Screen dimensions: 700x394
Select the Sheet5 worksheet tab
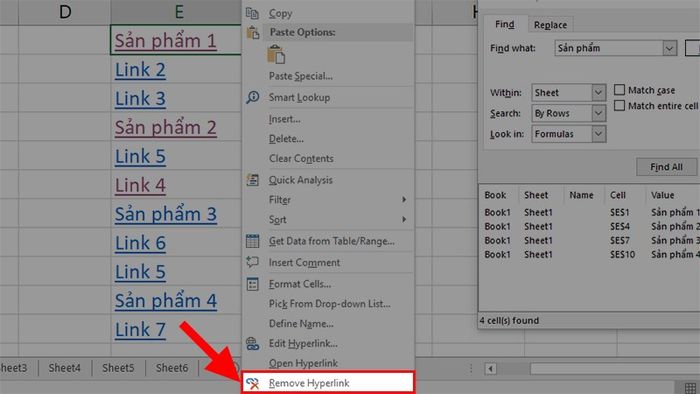coord(118,368)
